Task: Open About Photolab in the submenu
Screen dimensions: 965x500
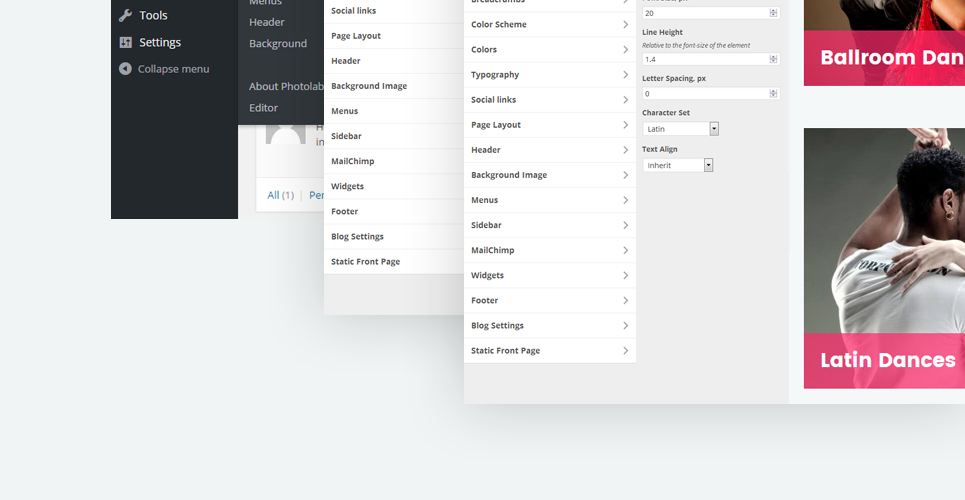Action: (286, 86)
